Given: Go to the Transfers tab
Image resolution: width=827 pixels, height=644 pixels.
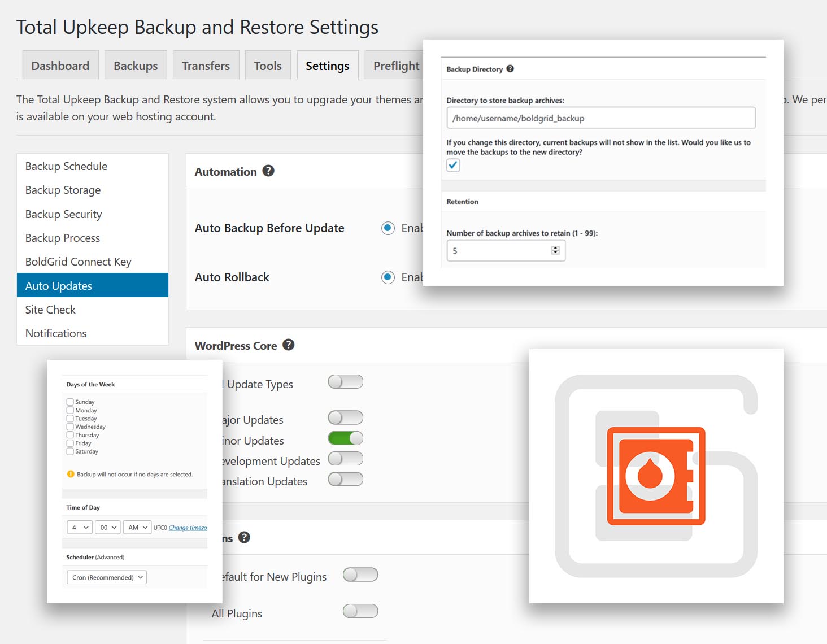Looking at the screenshot, I should click(206, 66).
